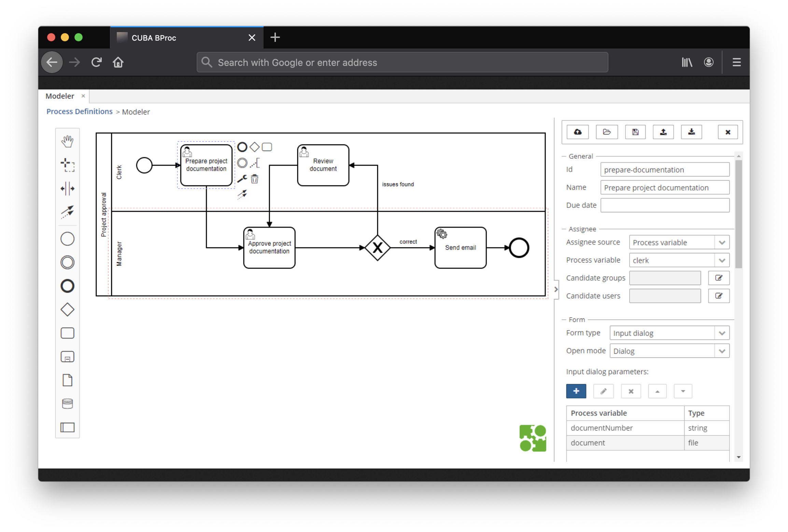This screenshot has height=532, width=788.
Task: Click the connect arrow in context pad
Action: (x=242, y=194)
